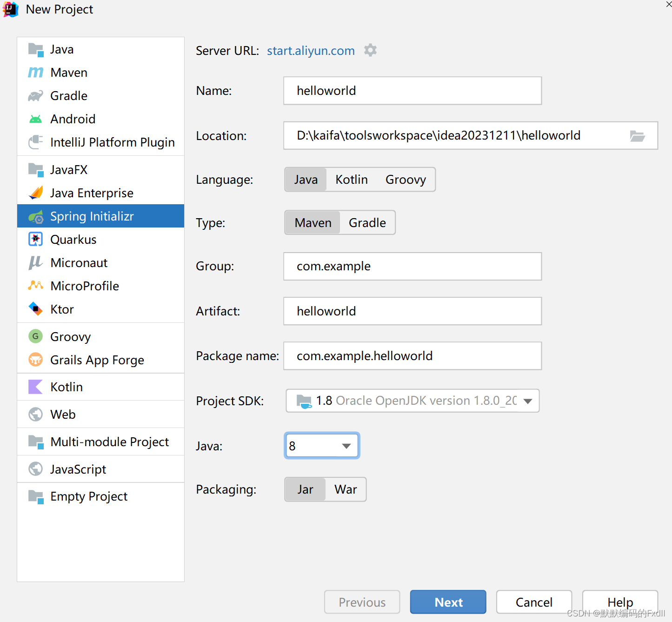The image size is (672, 622).
Task: Click the IntelliJ Platform Plugin icon
Action: pyautogui.click(x=36, y=142)
